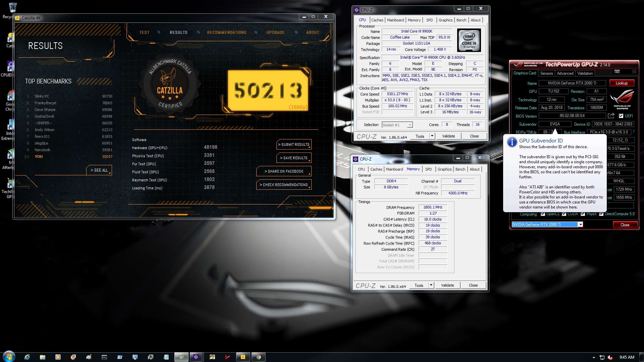Click the 50213 score display
Image resolution: width=644 pixels, height=362 pixels.
coord(268,90)
